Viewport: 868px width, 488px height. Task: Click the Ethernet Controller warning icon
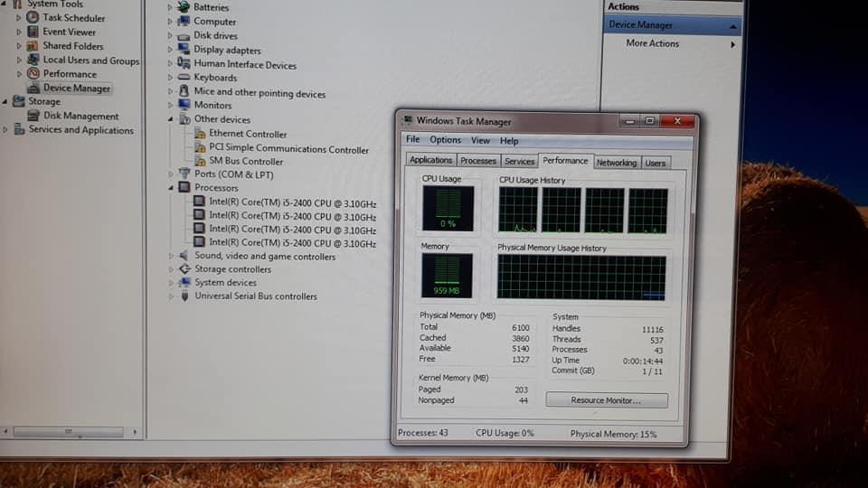pos(200,134)
